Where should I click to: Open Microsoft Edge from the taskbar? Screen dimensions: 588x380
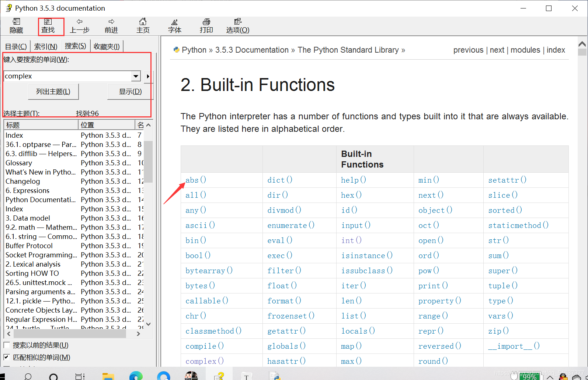coord(136,376)
